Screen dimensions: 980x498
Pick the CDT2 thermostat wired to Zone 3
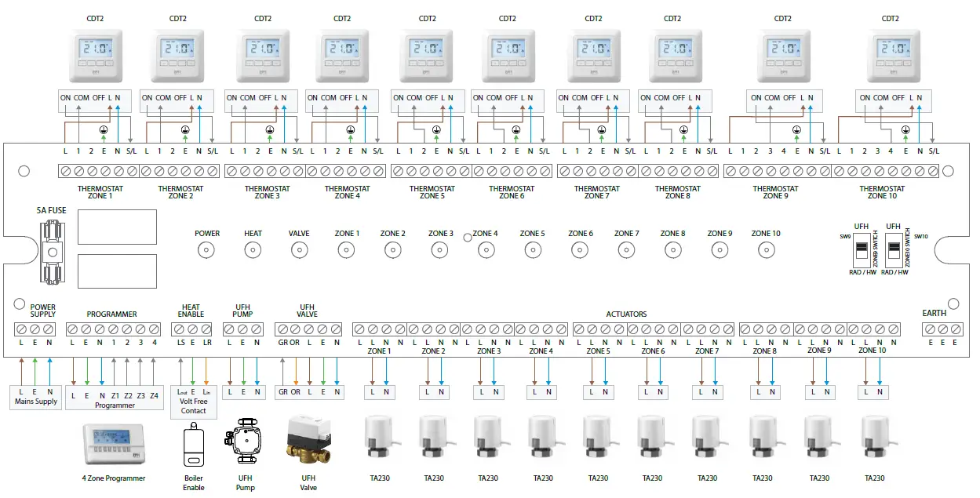263,56
